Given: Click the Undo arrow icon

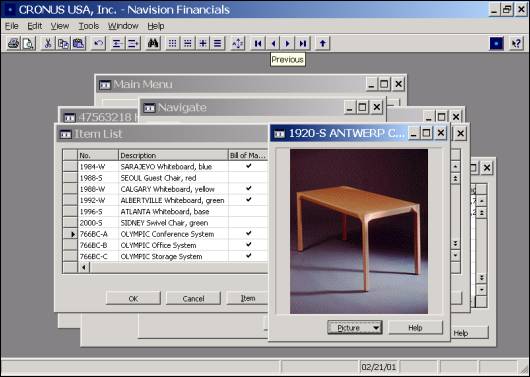Looking at the screenshot, I should click(x=98, y=43).
